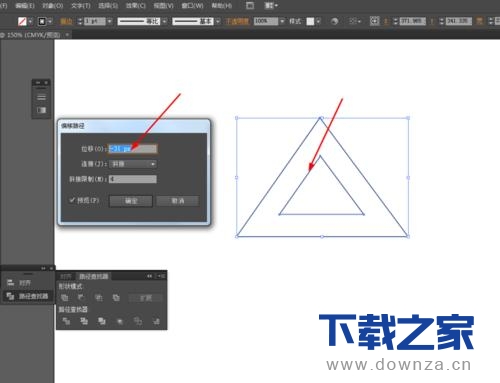The image size is (500, 383).
Task: Click the Divide pathfinder icon
Action: point(66,321)
